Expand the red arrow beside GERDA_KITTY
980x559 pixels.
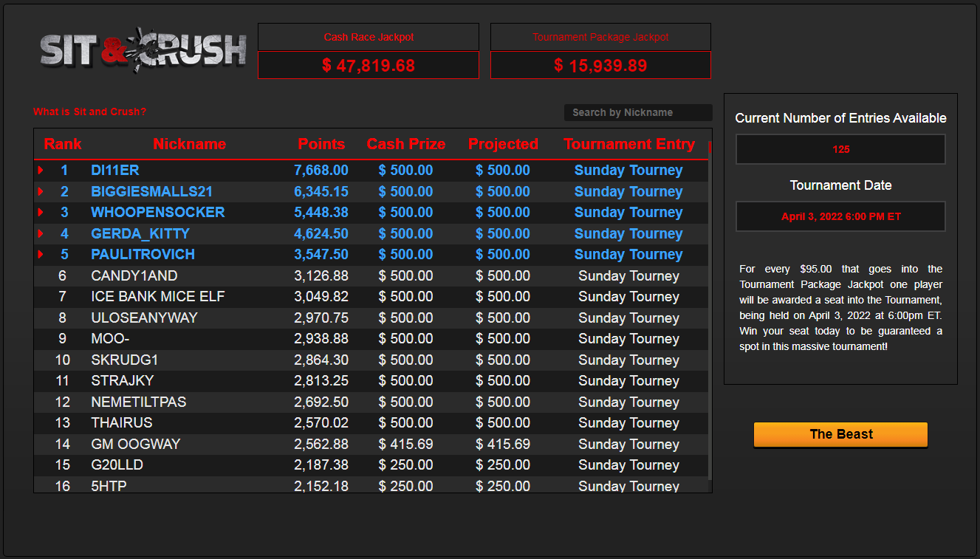pyautogui.click(x=41, y=233)
